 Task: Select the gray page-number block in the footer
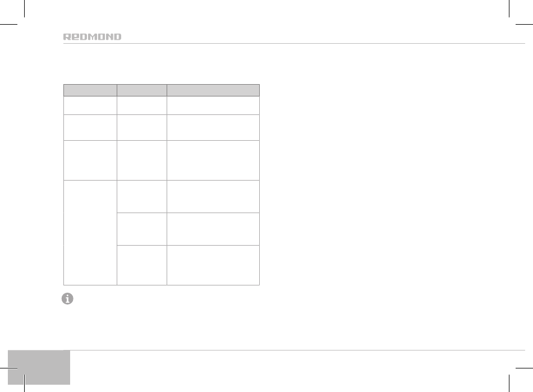tap(39, 367)
